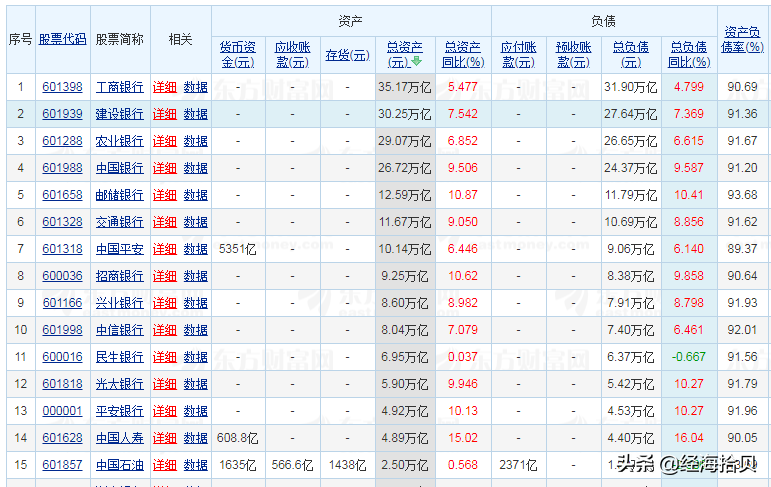Open stock code 601328 link
The width and height of the screenshot is (771, 487).
62,222
